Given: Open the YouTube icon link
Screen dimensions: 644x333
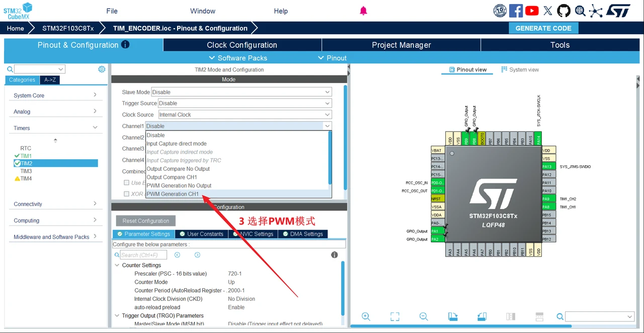Looking at the screenshot, I should (532, 11).
